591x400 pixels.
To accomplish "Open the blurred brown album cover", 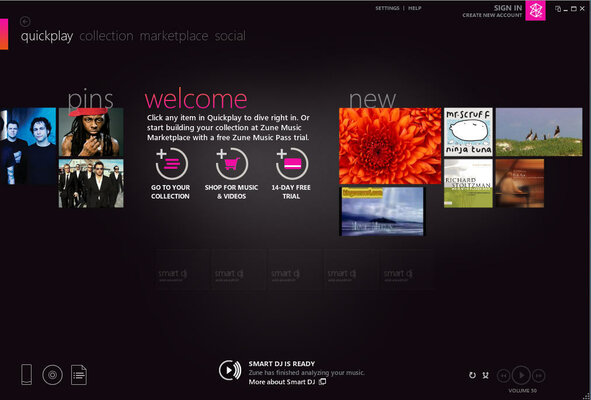I will coord(520,183).
